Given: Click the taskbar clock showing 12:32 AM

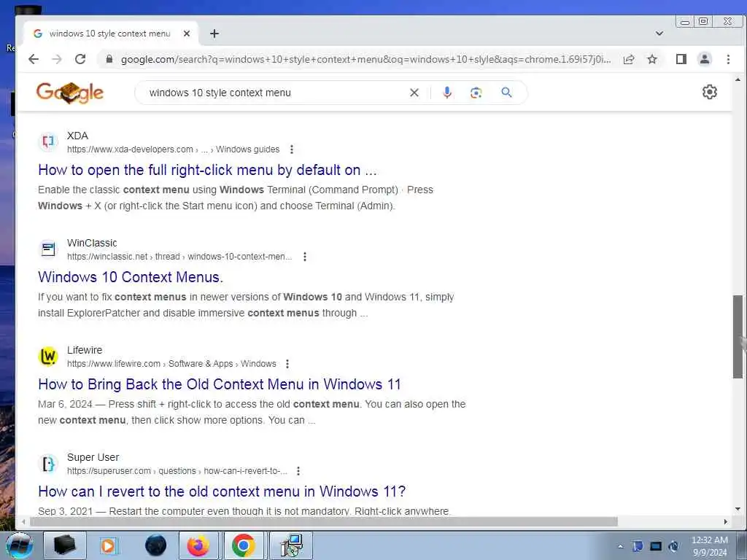Looking at the screenshot, I should click(x=709, y=546).
